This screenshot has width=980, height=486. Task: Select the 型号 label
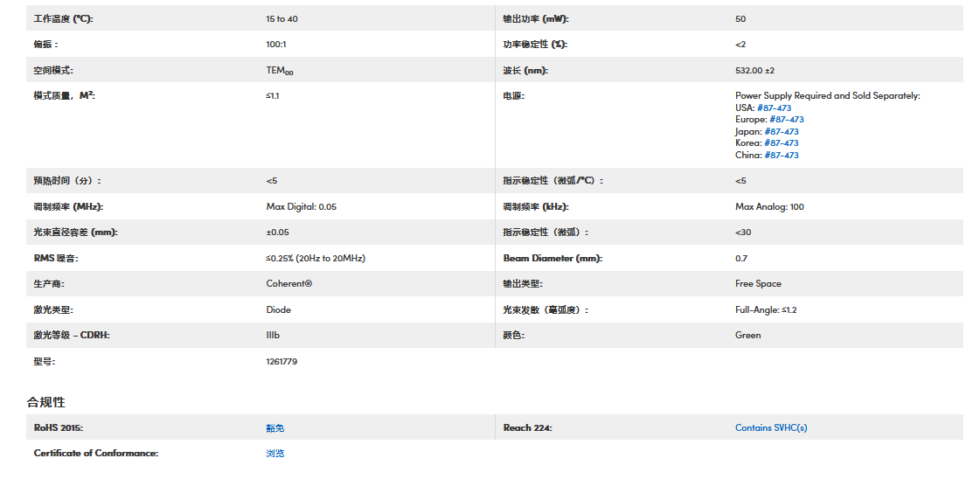point(45,362)
